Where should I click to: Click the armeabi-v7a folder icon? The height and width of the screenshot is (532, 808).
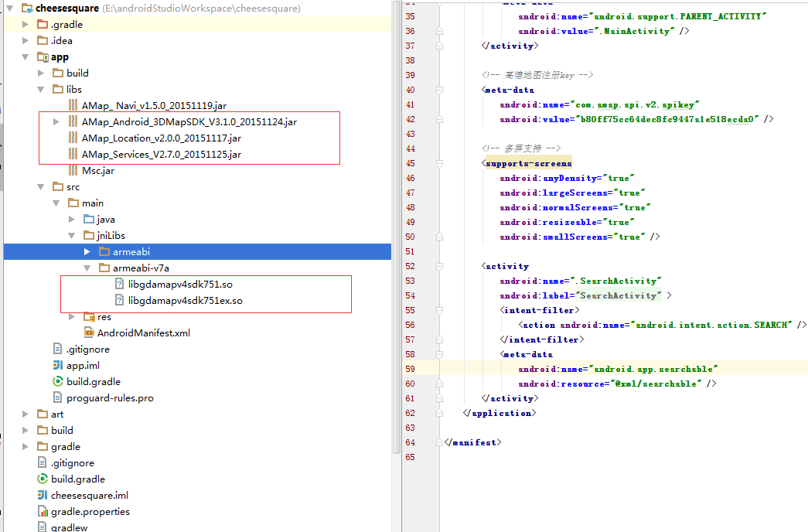(104, 268)
